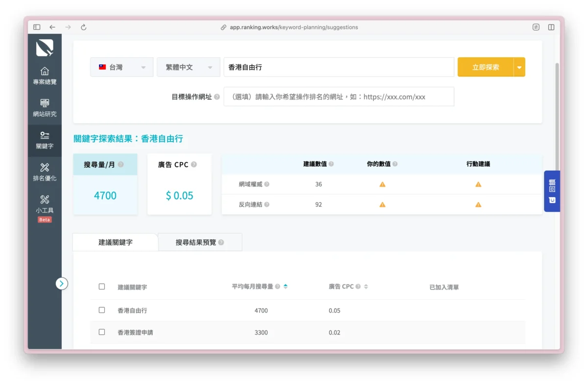Toggle select-all checkbox in table header

click(x=102, y=286)
